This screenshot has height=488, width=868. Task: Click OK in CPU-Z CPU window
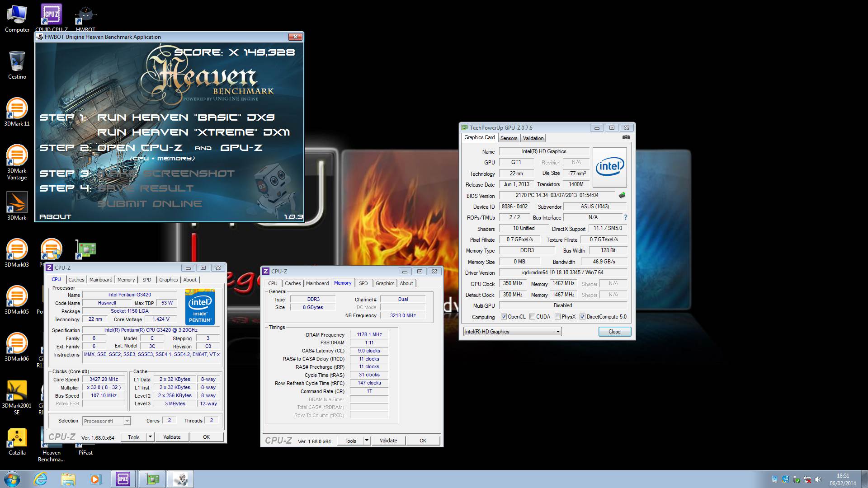(206, 437)
